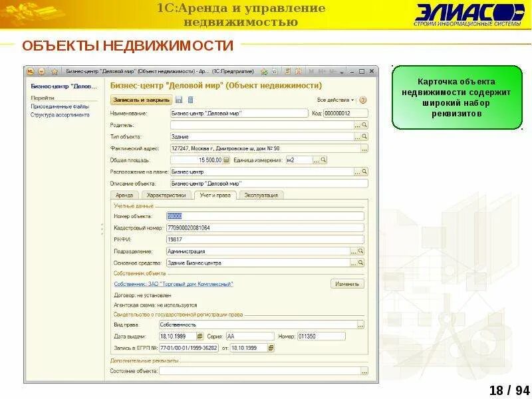Select the Учет и права tab

coord(215,195)
